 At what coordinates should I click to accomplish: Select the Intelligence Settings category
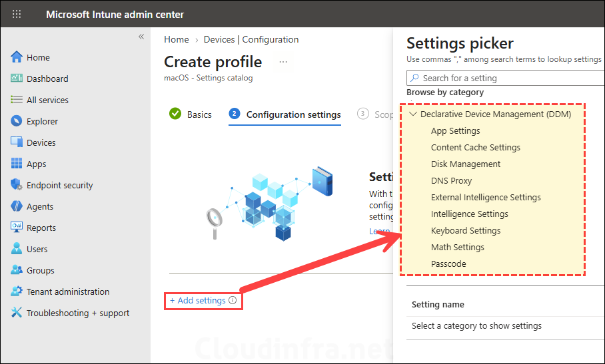(469, 214)
